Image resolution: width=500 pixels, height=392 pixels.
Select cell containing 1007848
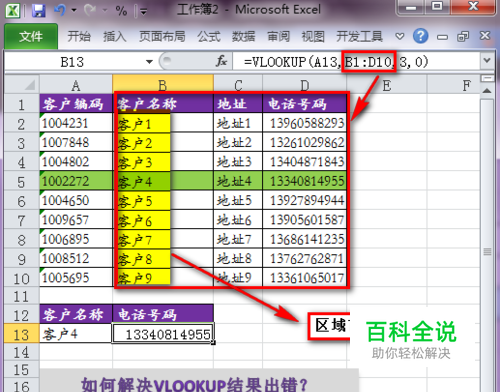point(76,142)
